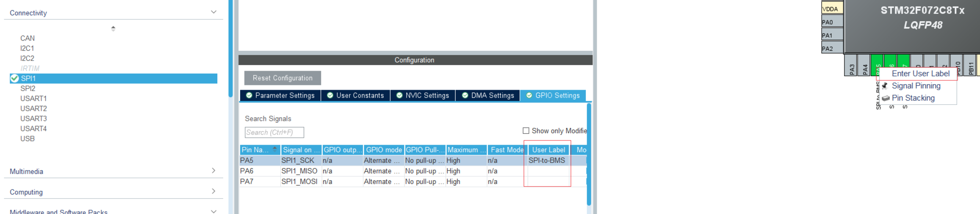Collapse the Middleware and Software Packs category
The height and width of the screenshot is (214, 980).
point(214,211)
